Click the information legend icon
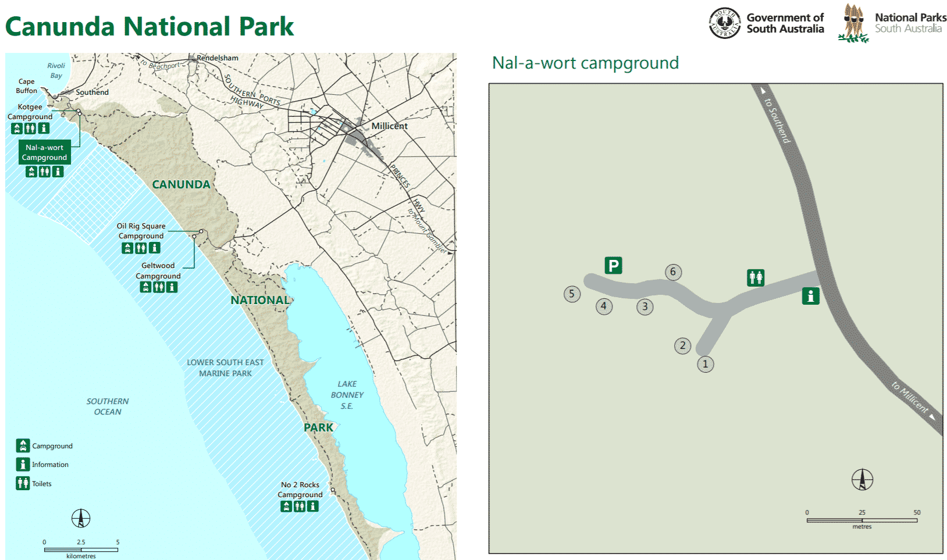947x560 pixels. (23, 464)
